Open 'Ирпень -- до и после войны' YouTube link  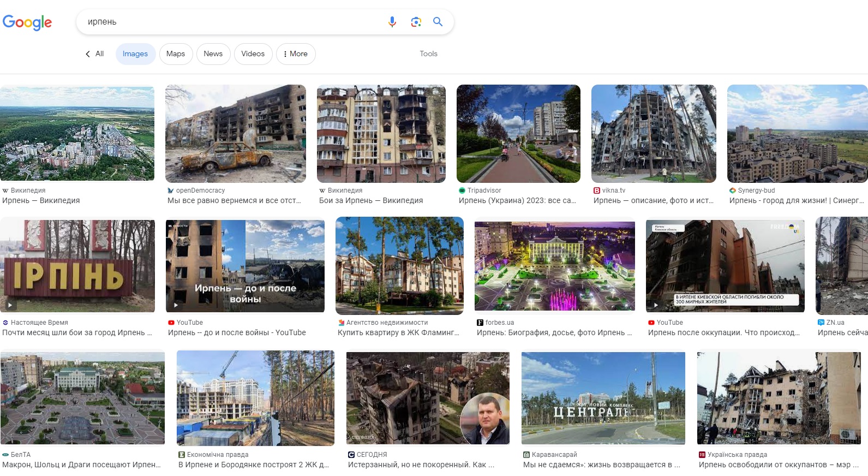pyautogui.click(x=237, y=332)
